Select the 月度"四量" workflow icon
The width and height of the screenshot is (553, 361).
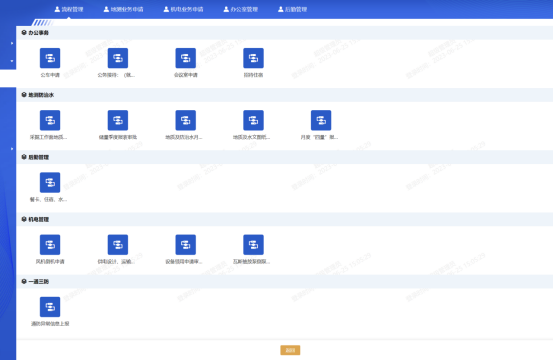tap(321, 120)
